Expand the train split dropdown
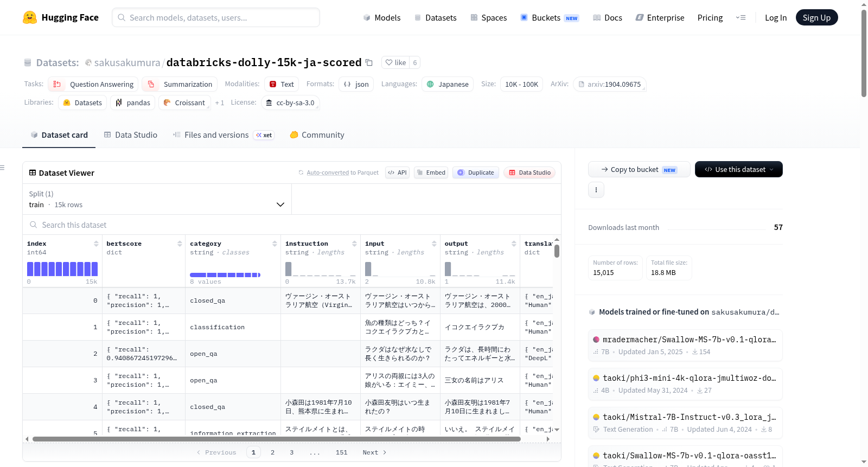Screen dimensions: 868x467 [x=157, y=199]
